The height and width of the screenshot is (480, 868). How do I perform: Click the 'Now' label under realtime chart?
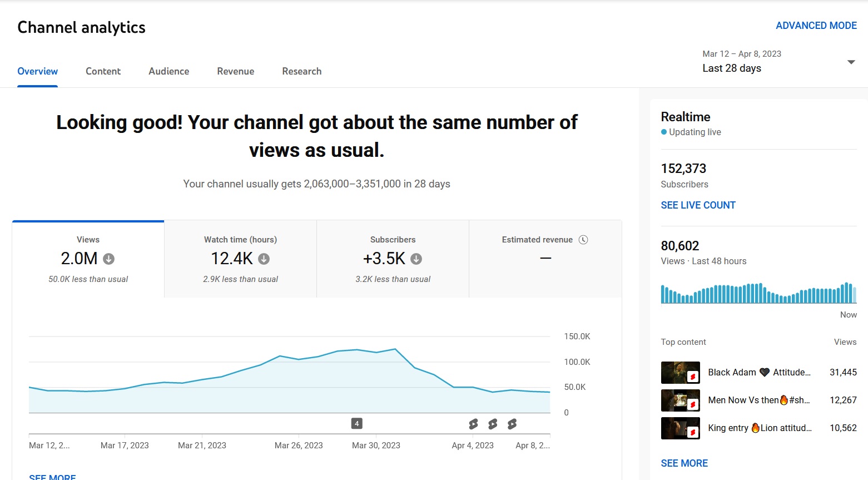tap(849, 315)
